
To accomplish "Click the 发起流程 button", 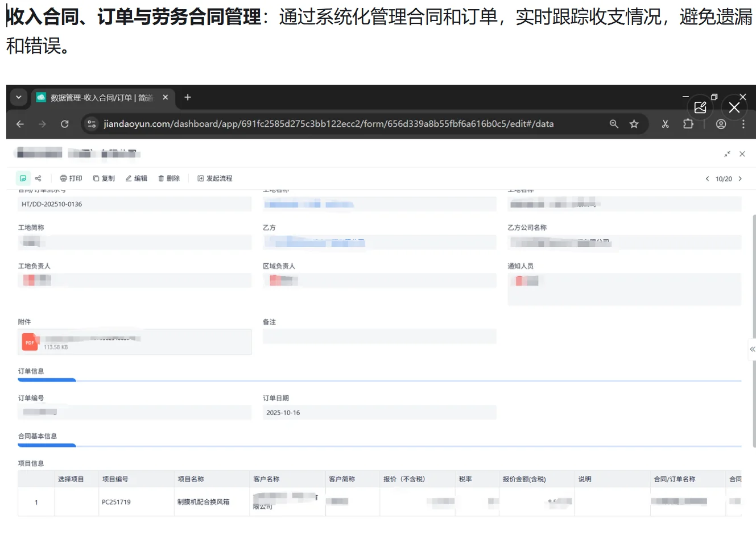I will click(215, 178).
